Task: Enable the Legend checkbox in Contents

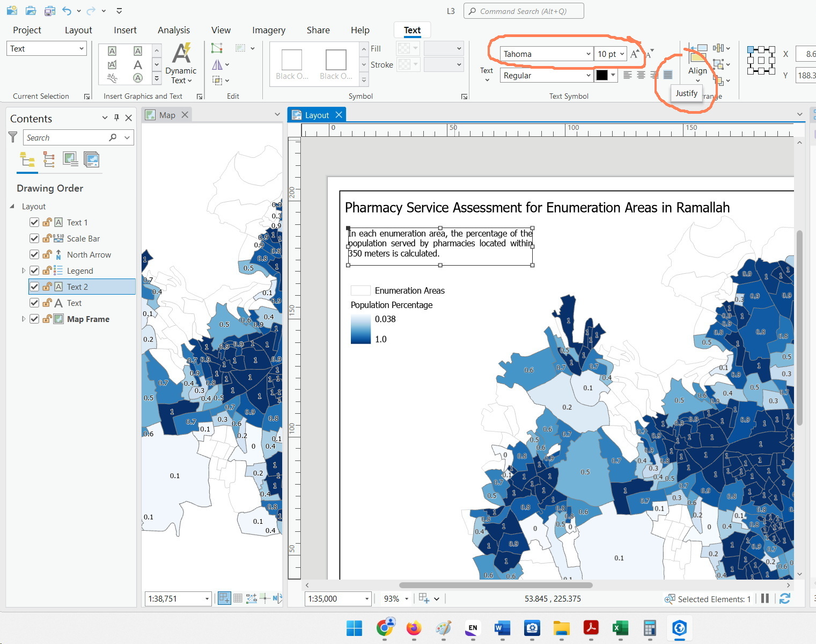Action: [34, 270]
